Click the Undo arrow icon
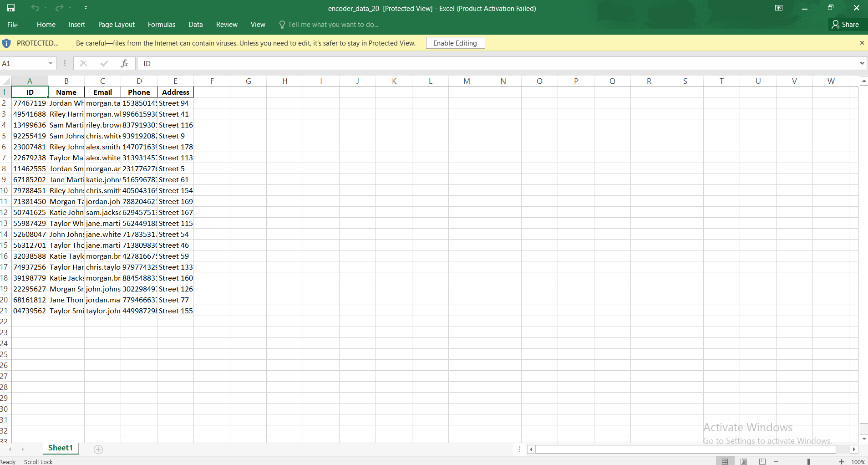This screenshot has height=465, width=868. pyautogui.click(x=35, y=8)
